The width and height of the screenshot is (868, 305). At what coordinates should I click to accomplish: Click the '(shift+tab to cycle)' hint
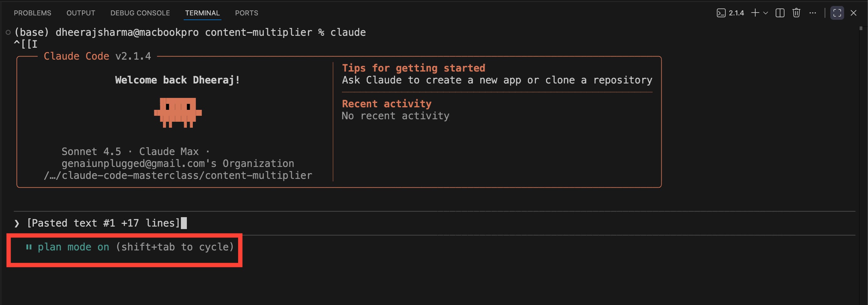tap(175, 247)
